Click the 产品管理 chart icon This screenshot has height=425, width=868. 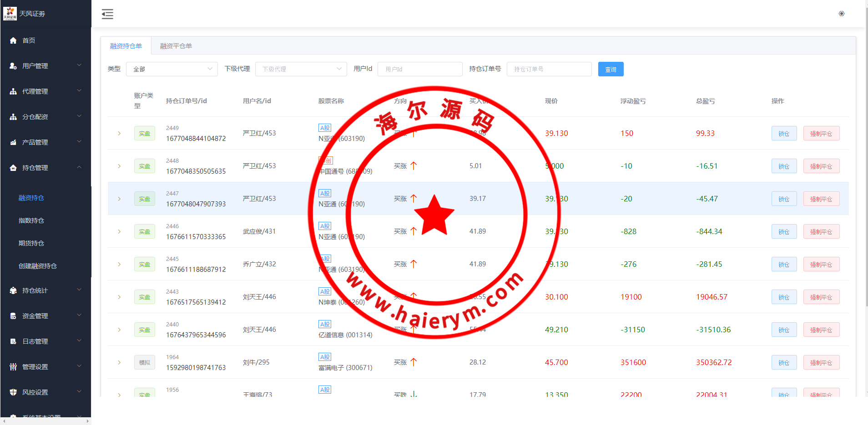[x=13, y=142]
